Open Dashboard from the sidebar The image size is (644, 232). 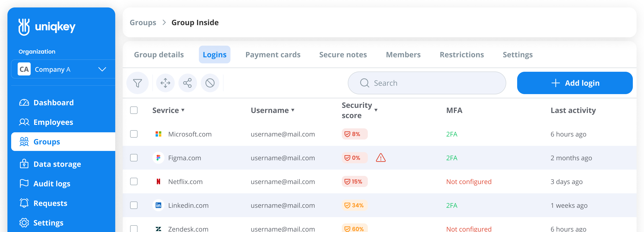click(53, 102)
